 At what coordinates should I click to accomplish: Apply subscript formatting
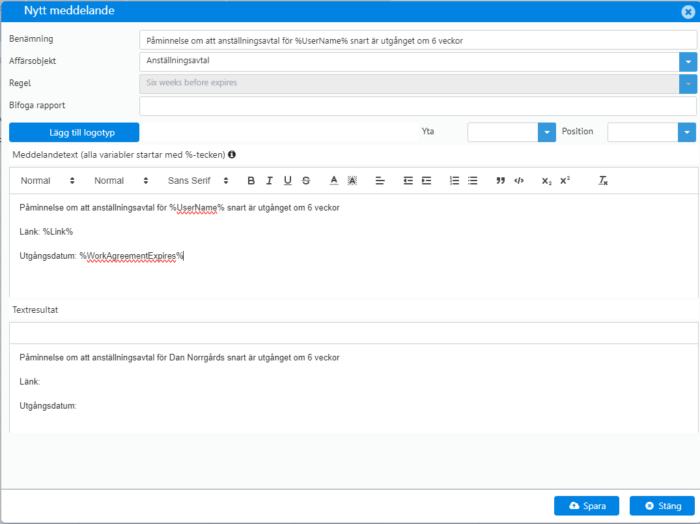[546, 181]
